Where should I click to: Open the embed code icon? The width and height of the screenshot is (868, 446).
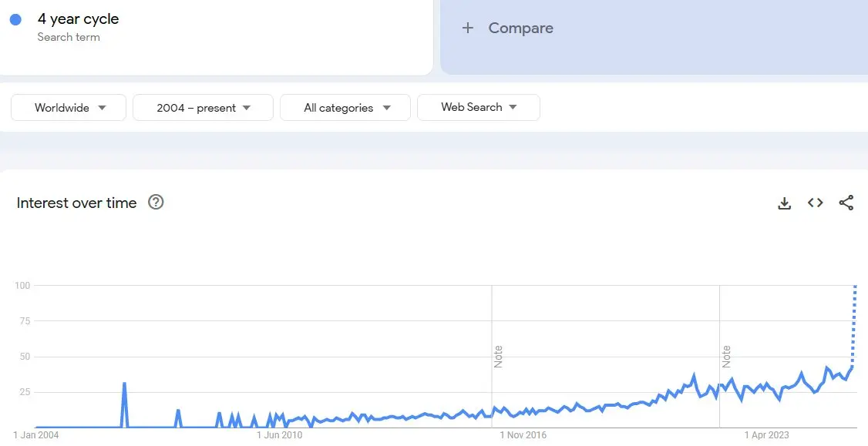(x=815, y=203)
